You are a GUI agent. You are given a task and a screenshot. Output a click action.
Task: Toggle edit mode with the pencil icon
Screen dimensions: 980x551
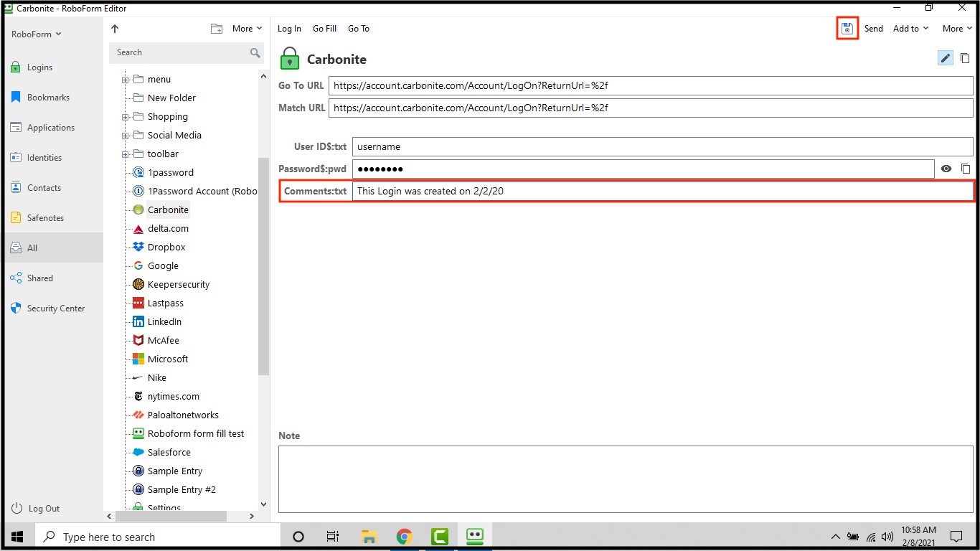[946, 58]
